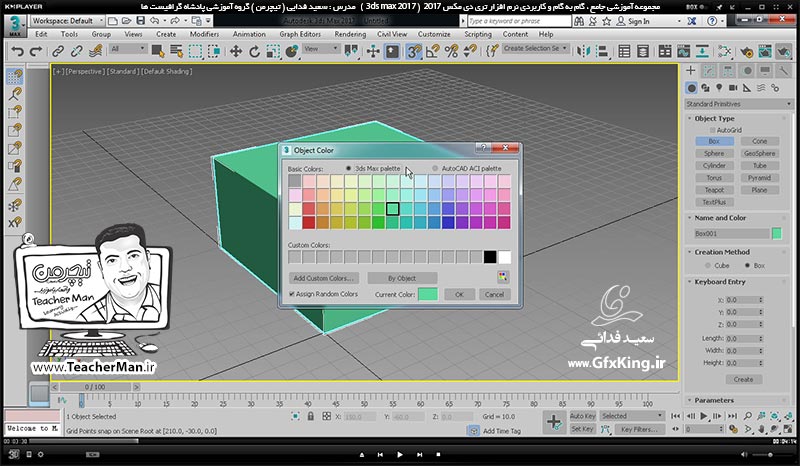Open the selection filter All dropdown
The height and width of the screenshot is (466, 800).
128,48
